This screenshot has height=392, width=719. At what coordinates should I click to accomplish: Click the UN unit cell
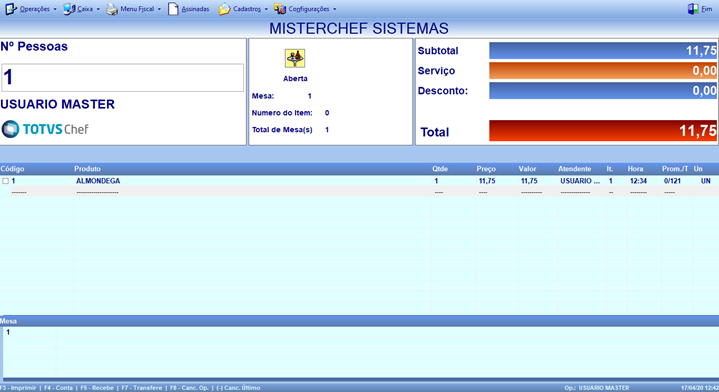(706, 181)
